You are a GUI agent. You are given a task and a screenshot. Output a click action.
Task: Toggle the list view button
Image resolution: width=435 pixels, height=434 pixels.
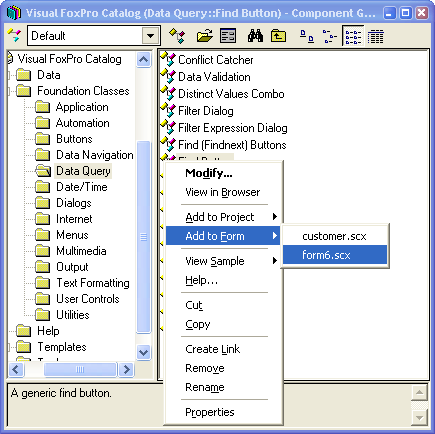(353, 36)
